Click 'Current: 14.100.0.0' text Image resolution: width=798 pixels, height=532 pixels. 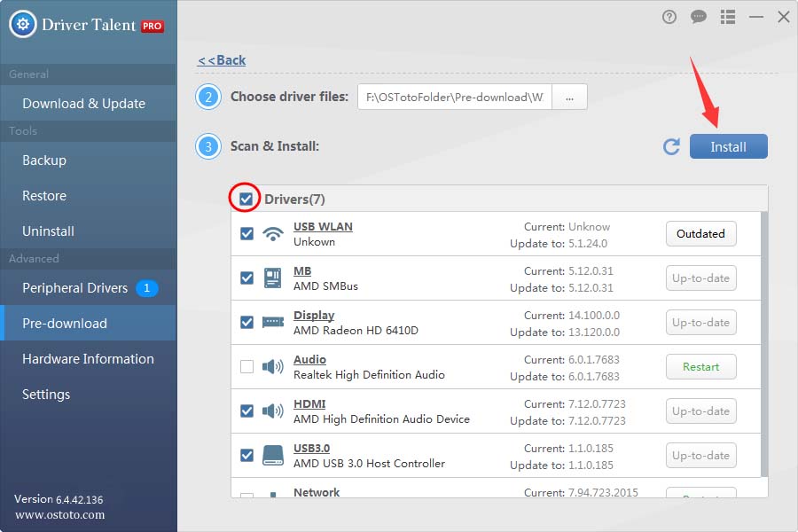point(572,315)
